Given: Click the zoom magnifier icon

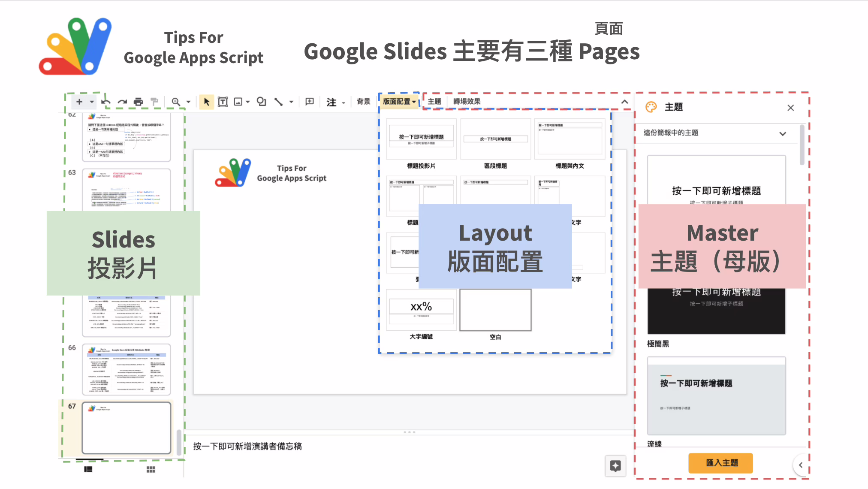Looking at the screenshot, I should pyautogui.click(x=176, y=102).
